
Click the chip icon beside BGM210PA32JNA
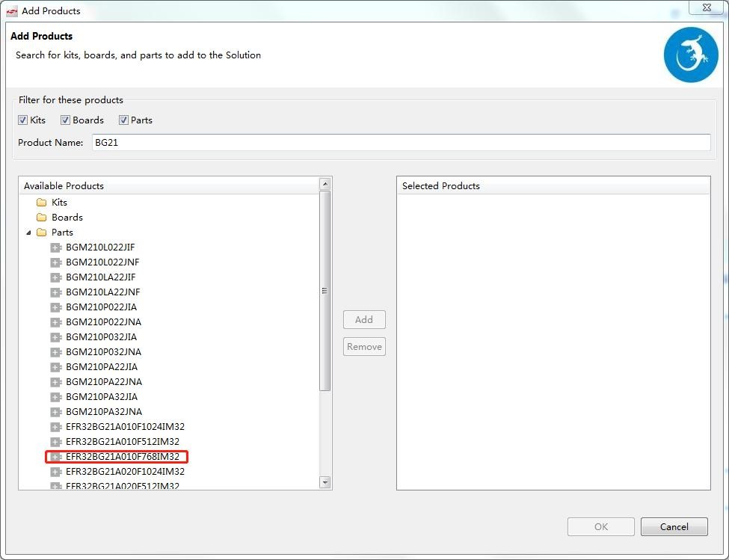tap(56, 412)
